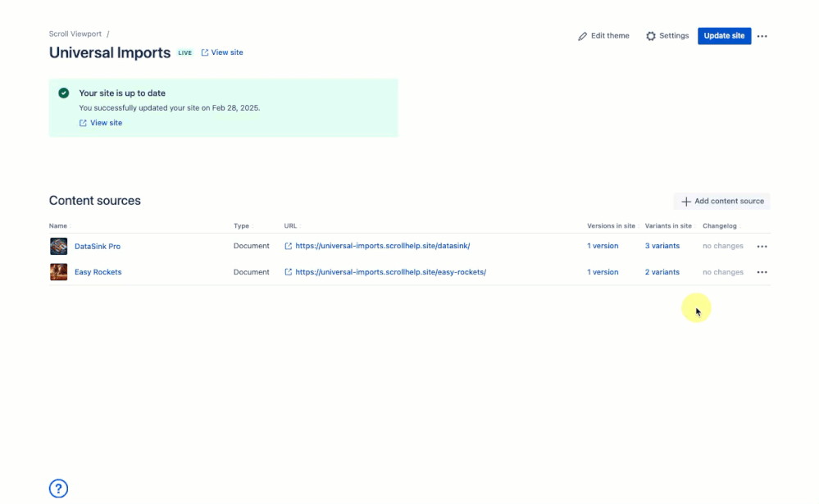Screen dimensions: 819x504
Task: View 3 variants for DataSink Pro
Action: (662, 246)
